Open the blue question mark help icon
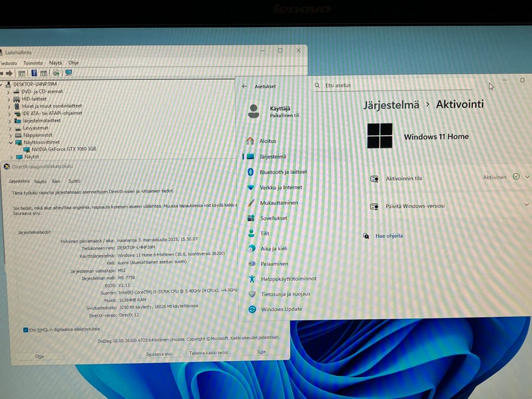This screenshot has width=532, height=399. coord(34,73)
